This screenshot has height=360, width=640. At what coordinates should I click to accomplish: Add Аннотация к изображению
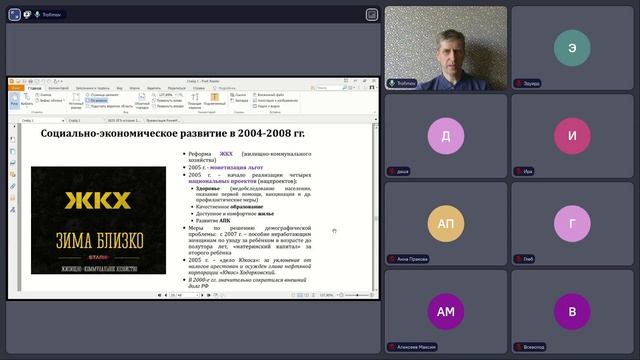pyautogui.click(x=276, y=100)
